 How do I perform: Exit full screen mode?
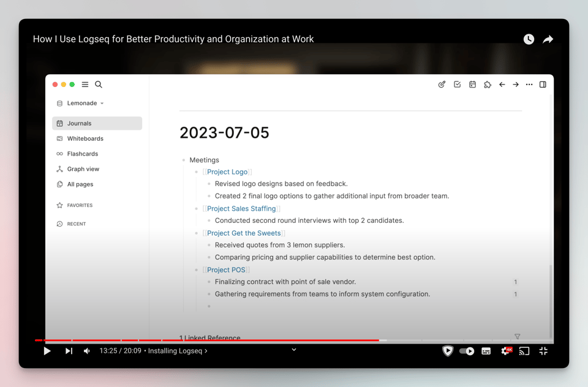point(543,351)
